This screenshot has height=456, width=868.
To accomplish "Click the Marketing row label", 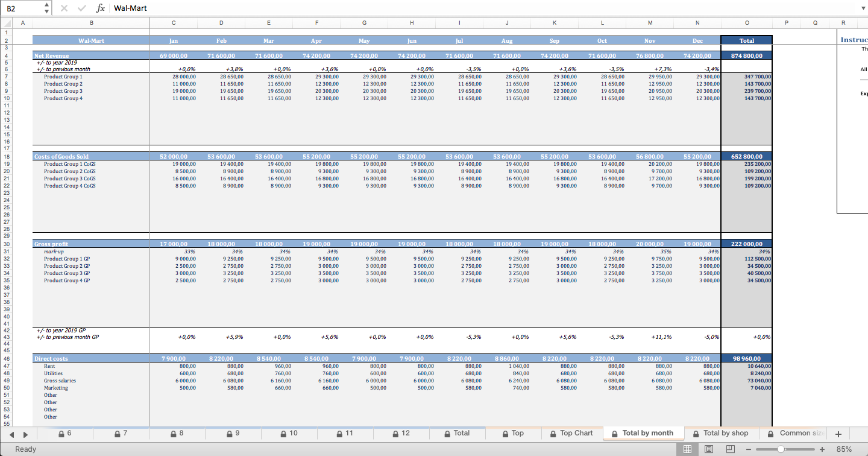I will (55, 388).
